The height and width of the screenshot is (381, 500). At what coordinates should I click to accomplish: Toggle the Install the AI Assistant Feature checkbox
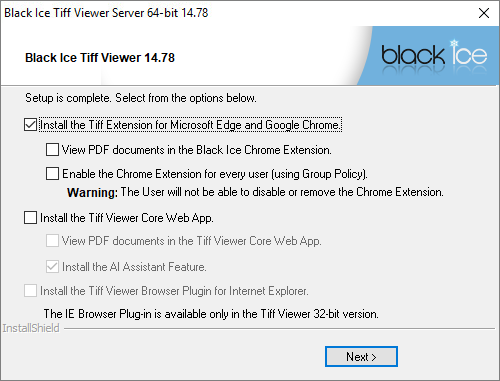[52, 267]
